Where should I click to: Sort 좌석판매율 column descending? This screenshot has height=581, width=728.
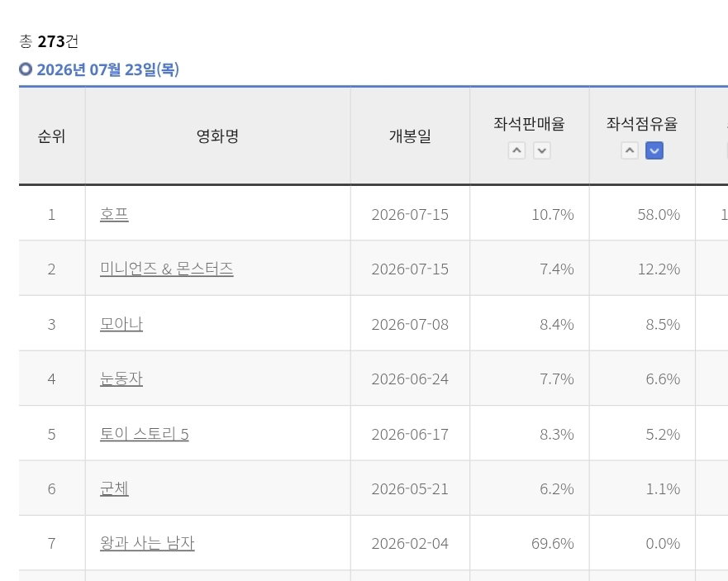[x=542, y=150]
